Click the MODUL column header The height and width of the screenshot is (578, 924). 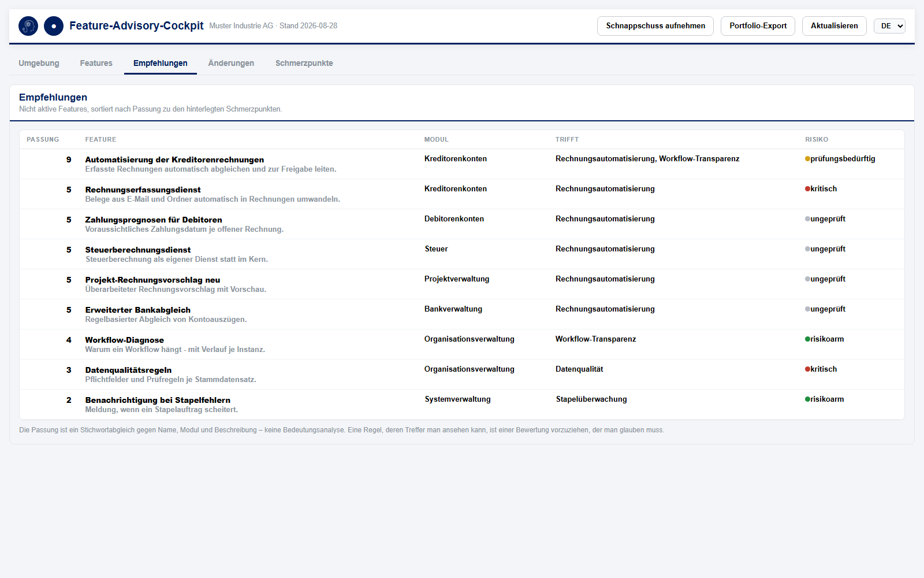437,139
